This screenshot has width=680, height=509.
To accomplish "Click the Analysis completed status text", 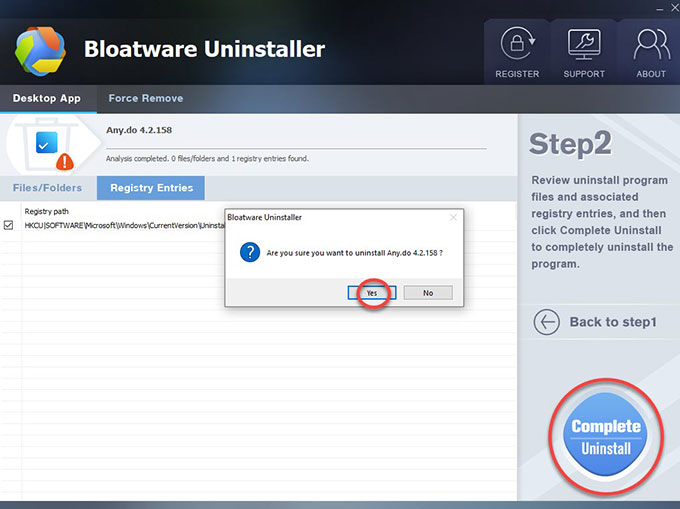I will (x=207, y=159).
